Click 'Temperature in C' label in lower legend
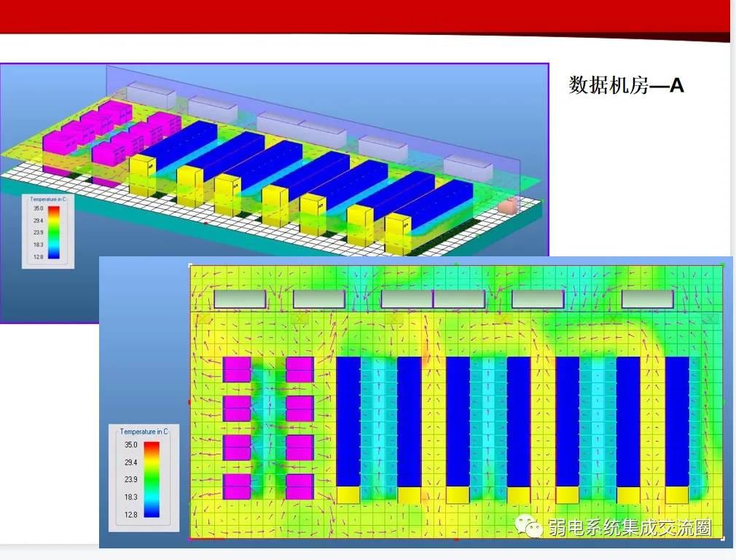 click(144, 432)
